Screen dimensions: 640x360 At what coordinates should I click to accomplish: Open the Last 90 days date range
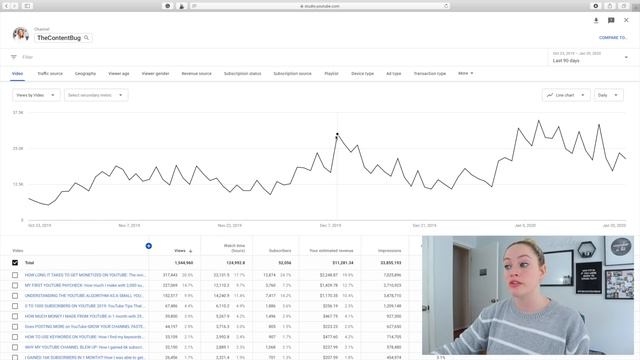(590, 57)
